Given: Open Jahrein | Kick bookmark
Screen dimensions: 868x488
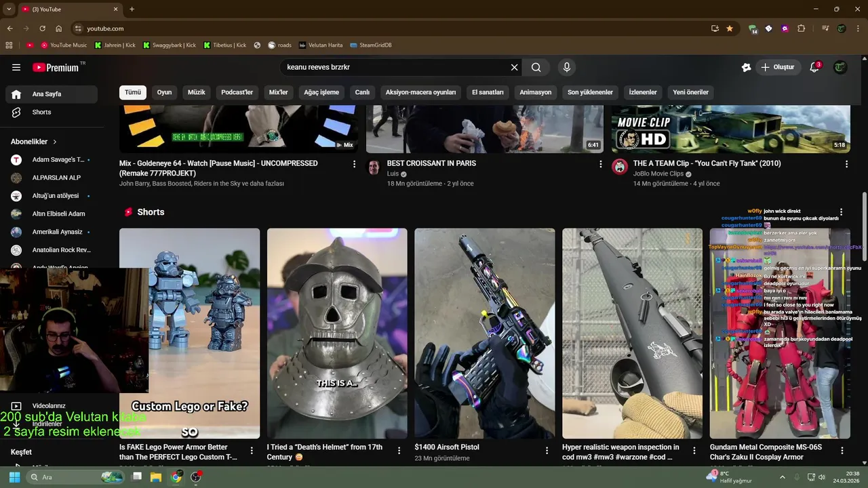Looking at the screenshot, I should [x=115, y=45].
